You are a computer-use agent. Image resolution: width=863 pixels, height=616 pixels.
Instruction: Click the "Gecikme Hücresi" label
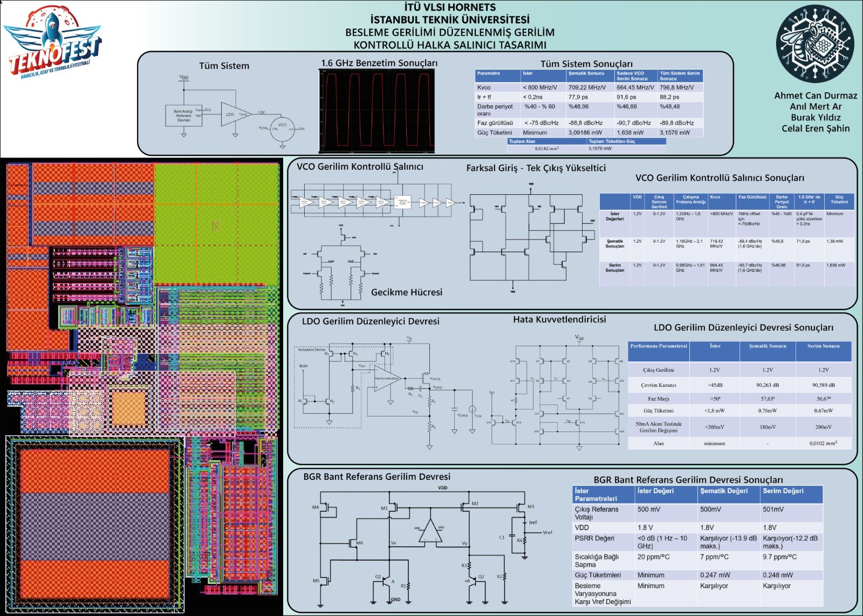point(407,292)
